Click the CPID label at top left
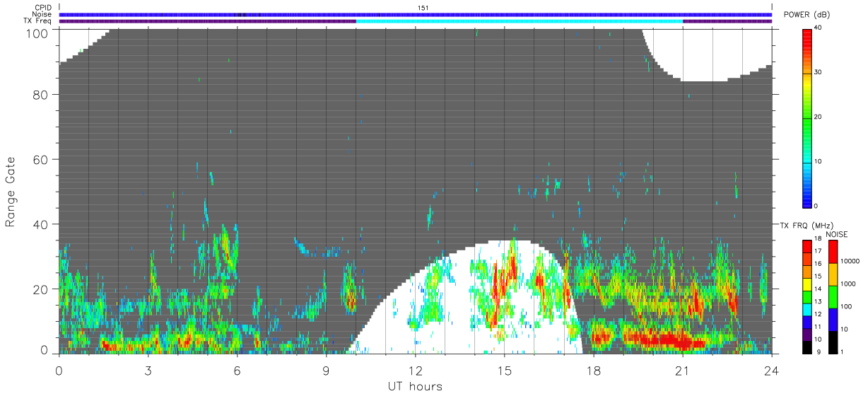The width and height of the screenshot is (868, 401). 43,8
